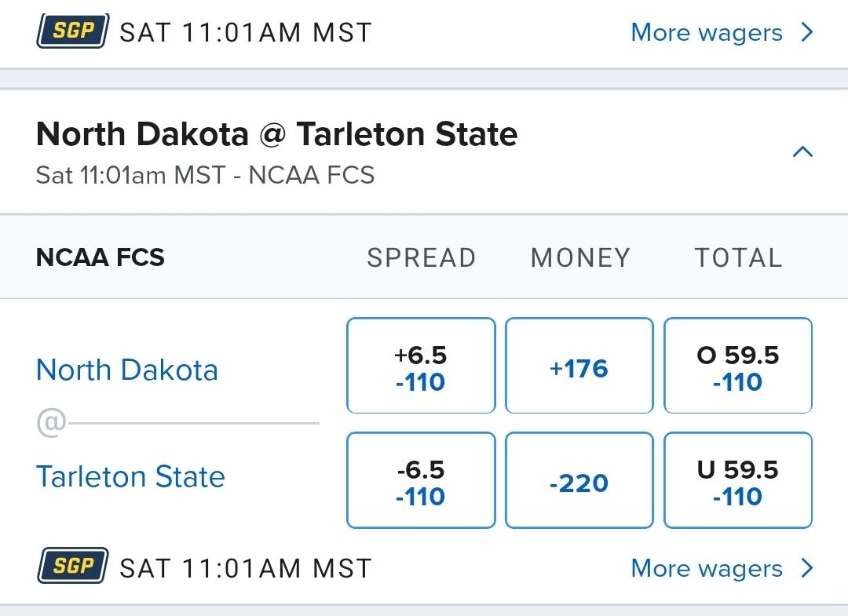Select North Dakota +6.5 spread bet

(x=421, y=366)
